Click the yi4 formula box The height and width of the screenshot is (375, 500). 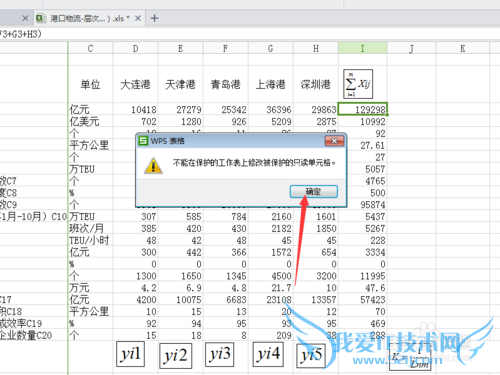click(x=268, y=354)
